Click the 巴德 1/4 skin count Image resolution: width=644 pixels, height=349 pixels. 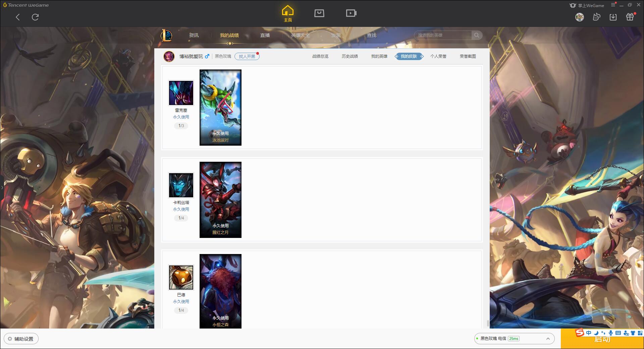tap(181, 310)
